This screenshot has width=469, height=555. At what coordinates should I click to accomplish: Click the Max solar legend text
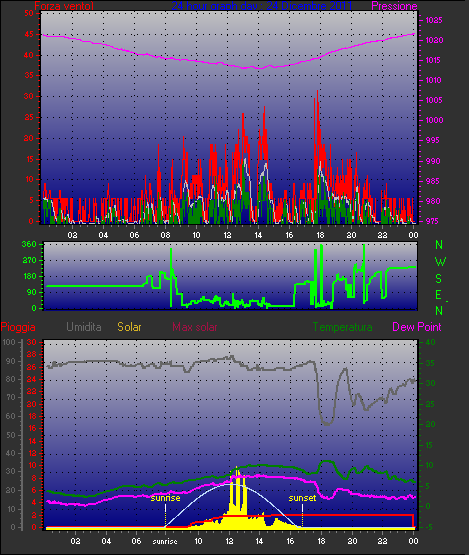(x=195, y=327)
